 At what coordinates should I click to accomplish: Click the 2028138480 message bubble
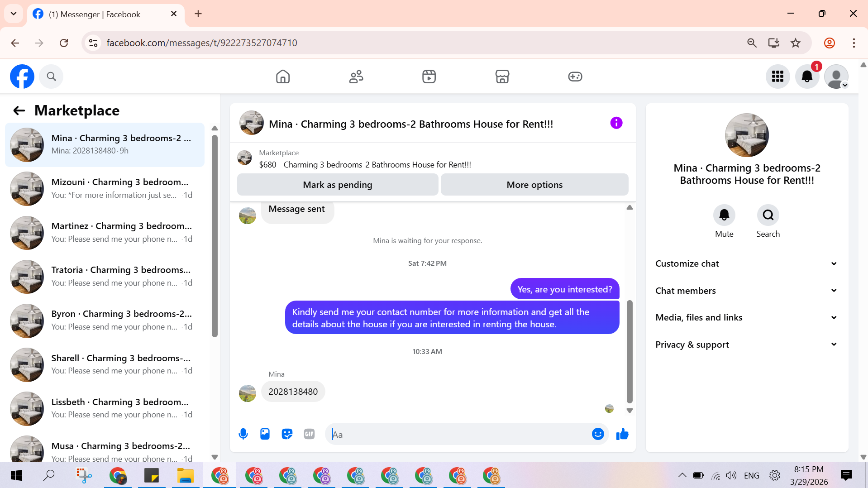pyautogui.click(x=293, y=392)
